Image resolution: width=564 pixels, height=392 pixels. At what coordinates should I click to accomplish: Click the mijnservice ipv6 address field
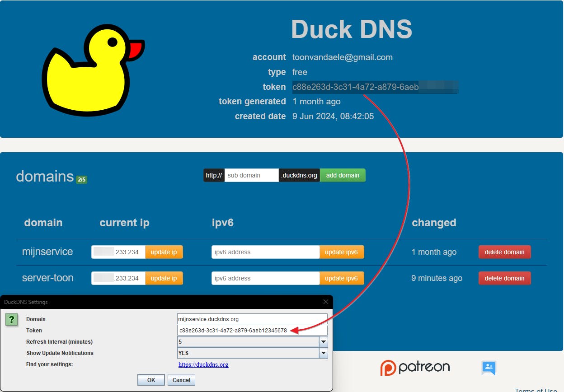click(266, 252)
